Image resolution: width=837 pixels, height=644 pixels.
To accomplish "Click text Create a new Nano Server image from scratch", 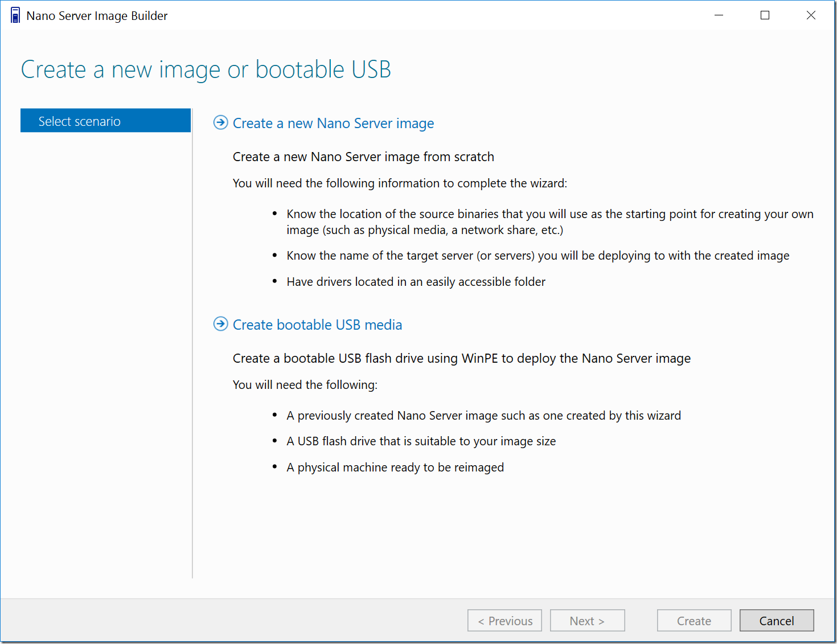I will pyautogui.click(x=363, y=157).
